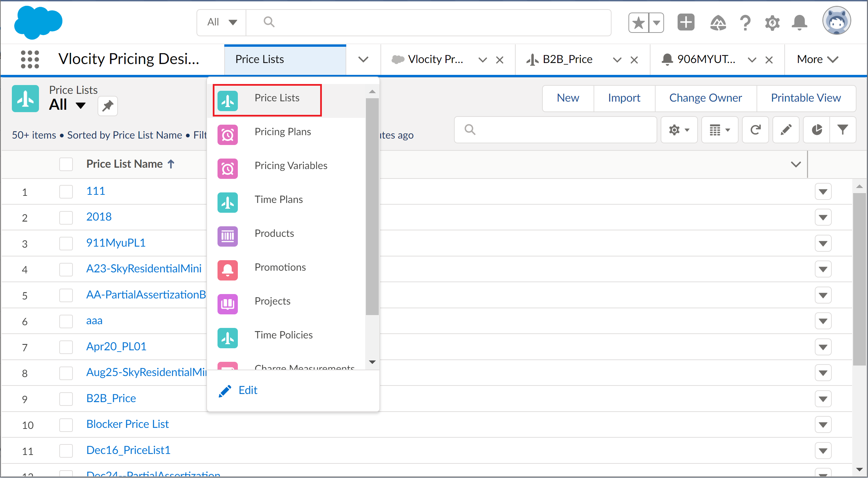Open List View Controls gear dropdown
The height and width of the screenshot is (478, 868).
[x=679, y=130]
